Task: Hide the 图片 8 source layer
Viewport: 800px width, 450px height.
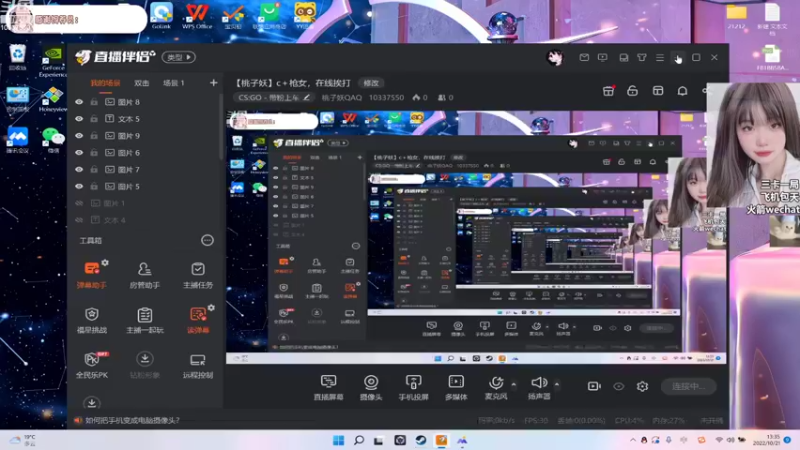Action: (x=79, y=102)
